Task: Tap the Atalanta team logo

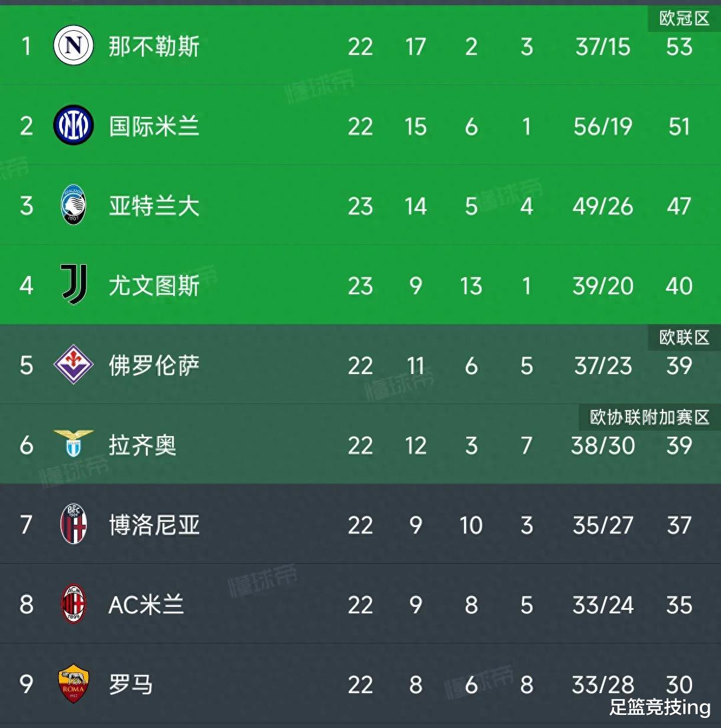Action: [x=73, y=205]
